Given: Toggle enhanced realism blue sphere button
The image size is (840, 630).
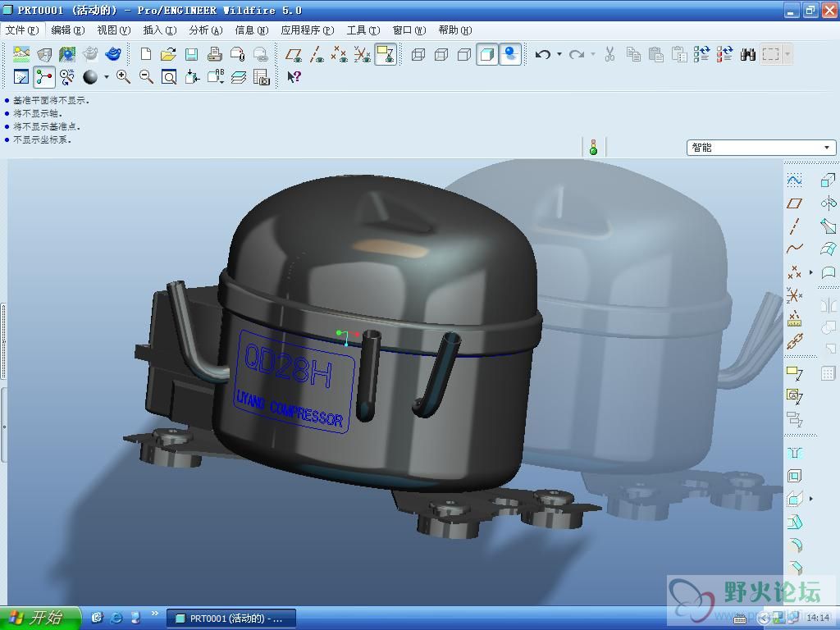Looking at the screenshot, I should (510, 54).
